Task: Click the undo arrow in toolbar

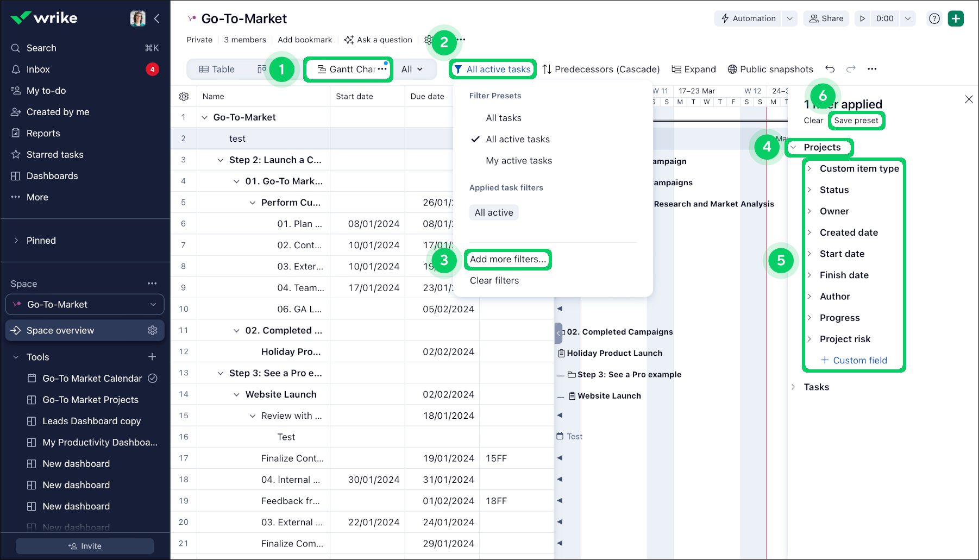Action: pos(830,69)
